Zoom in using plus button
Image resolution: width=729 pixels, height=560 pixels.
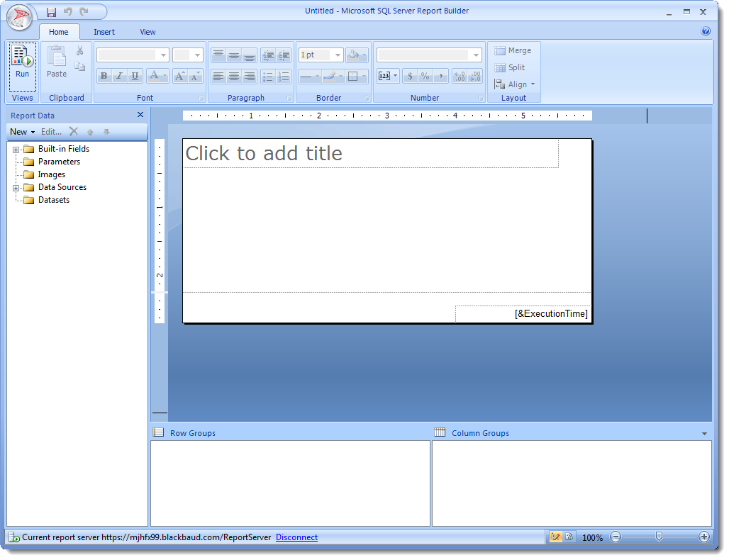pyautogui.click(x=704, y=537)
